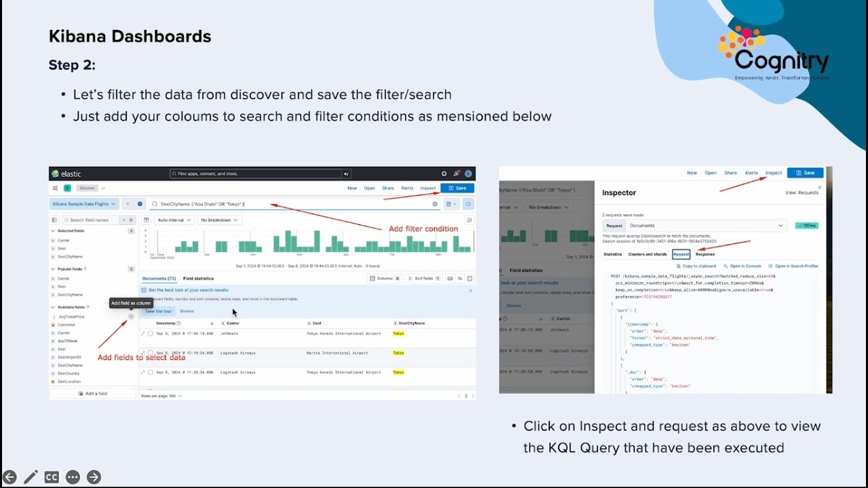The image size is (868, 488).
Task: Go to next results page arrow
Action: (473, 396)
